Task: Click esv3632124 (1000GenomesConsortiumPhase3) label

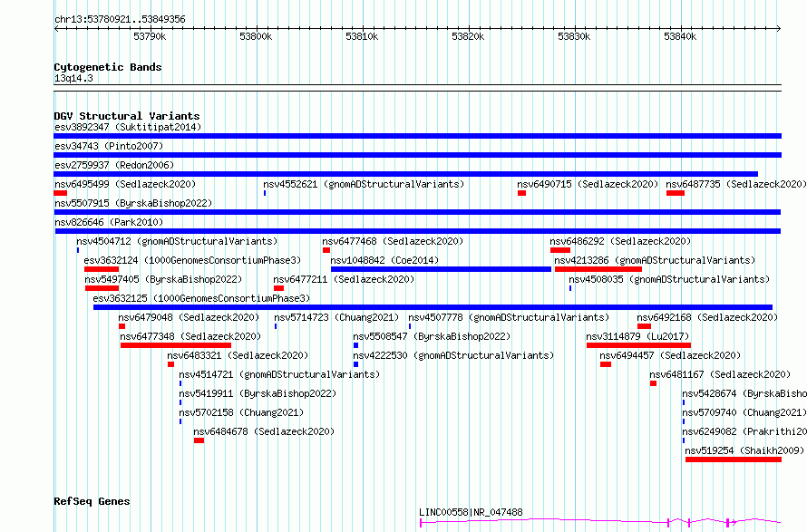Action: pyautogui.click(x=192, y=260)
